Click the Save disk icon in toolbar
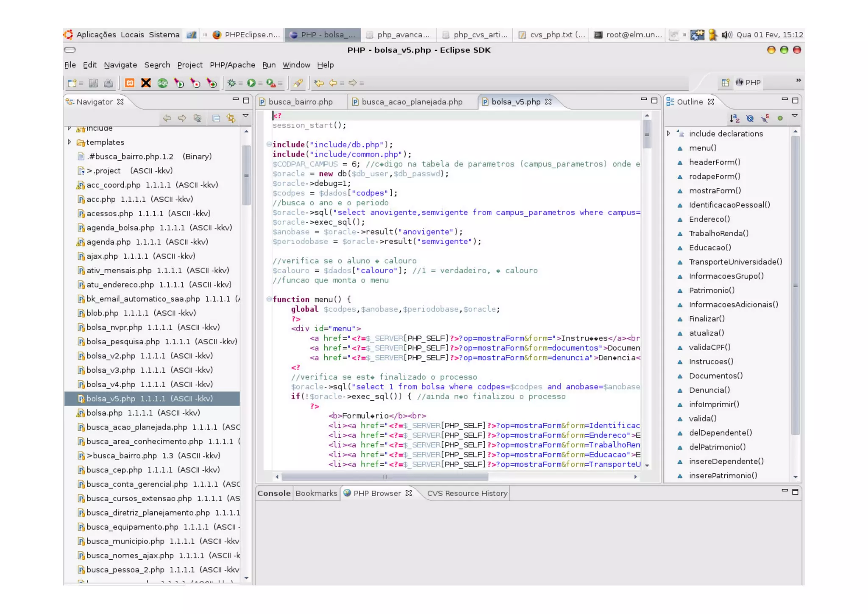This screenshot has width=868, height=614. pos(94,83)
